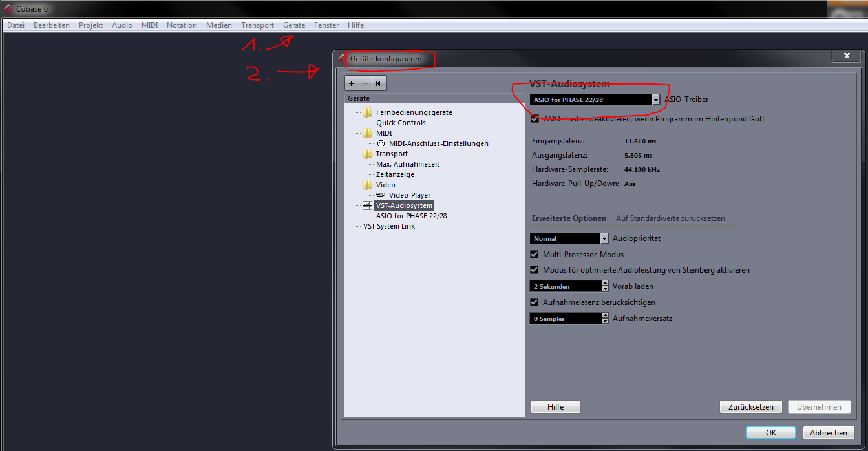868x451 pixels.
Task: Click the Hilfe button in the dialog
Action: [x=556, y=407]
